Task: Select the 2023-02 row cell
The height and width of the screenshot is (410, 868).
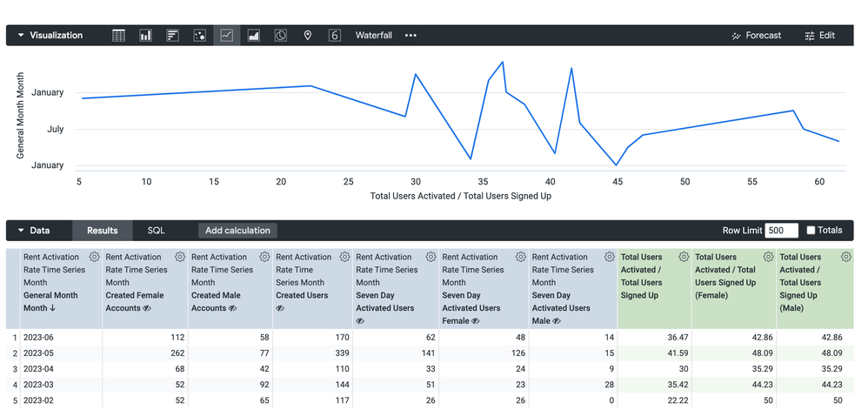Action: [61, 400]
